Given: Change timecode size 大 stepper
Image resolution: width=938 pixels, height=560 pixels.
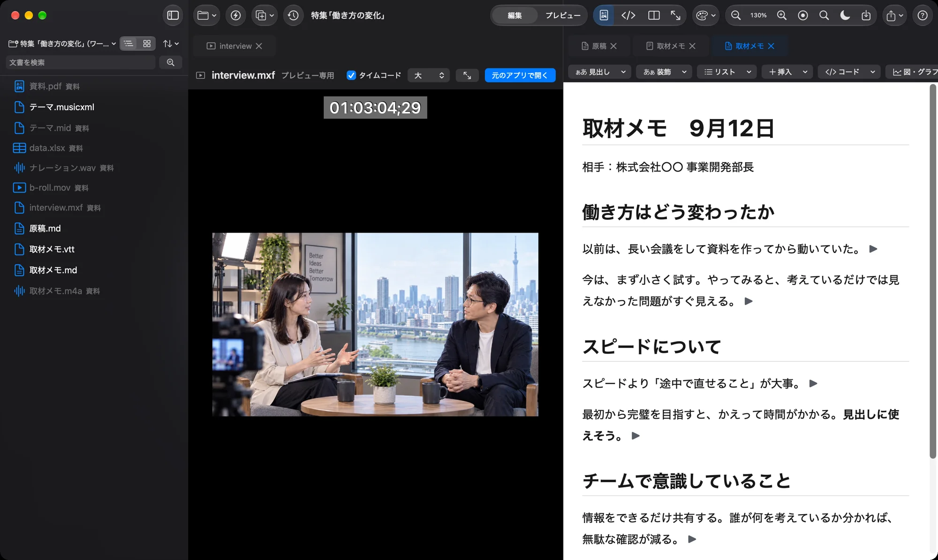Looking at the screenshot, I should pyautogui.click(x=429, y=75).
